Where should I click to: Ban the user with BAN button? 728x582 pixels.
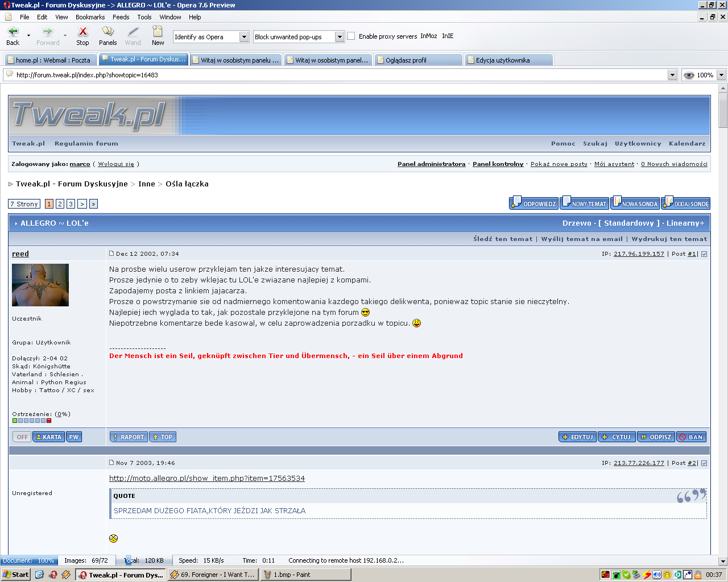pos(692,437)
